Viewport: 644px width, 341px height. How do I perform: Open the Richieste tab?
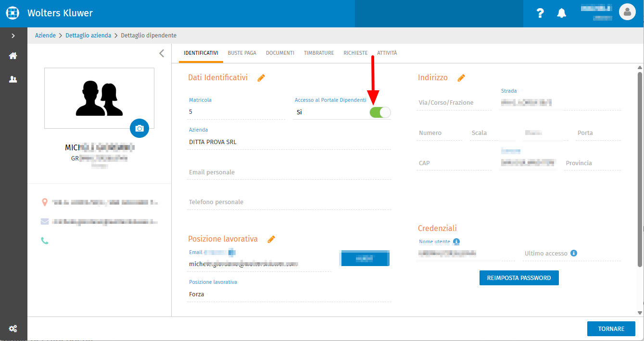point(355,53)
